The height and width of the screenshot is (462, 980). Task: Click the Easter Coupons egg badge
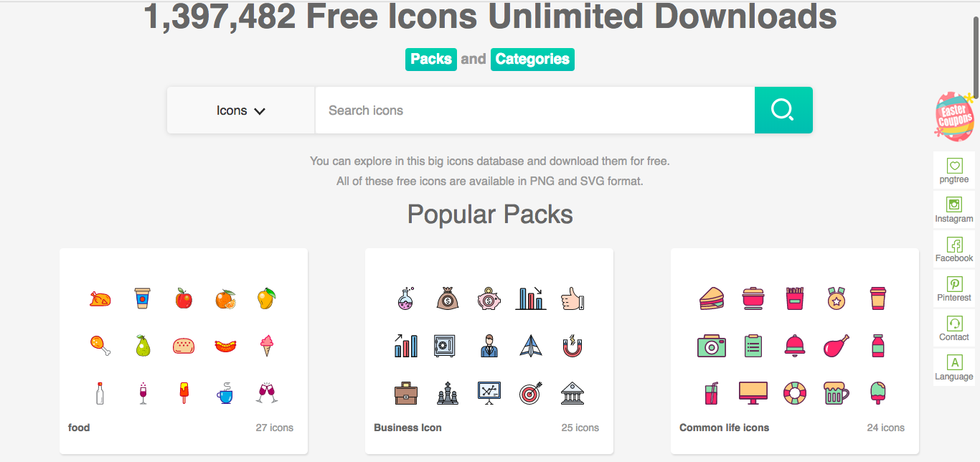(x=955, y=115)
